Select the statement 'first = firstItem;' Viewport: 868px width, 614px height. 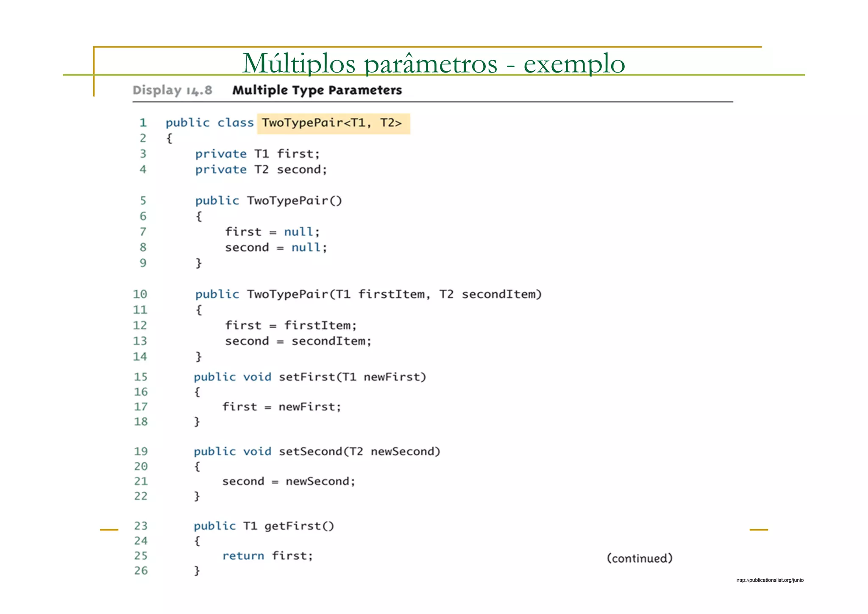click(291, 326)
